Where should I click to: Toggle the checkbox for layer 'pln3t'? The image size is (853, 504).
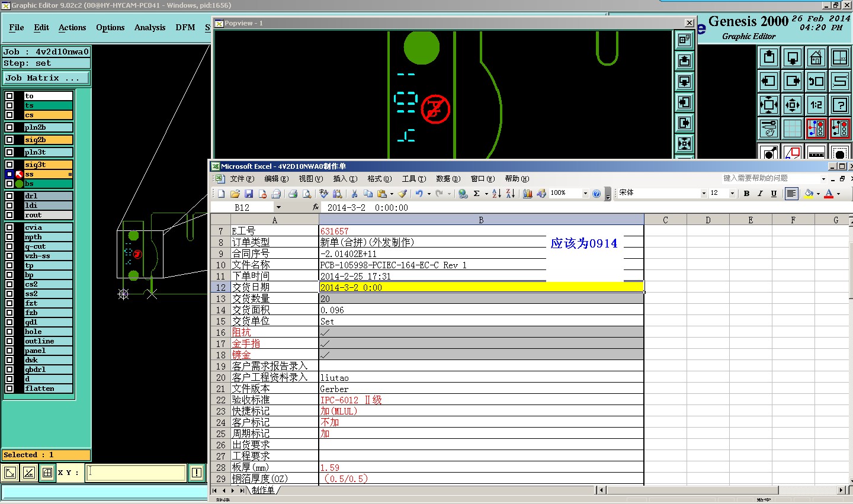tap(9, 152)
